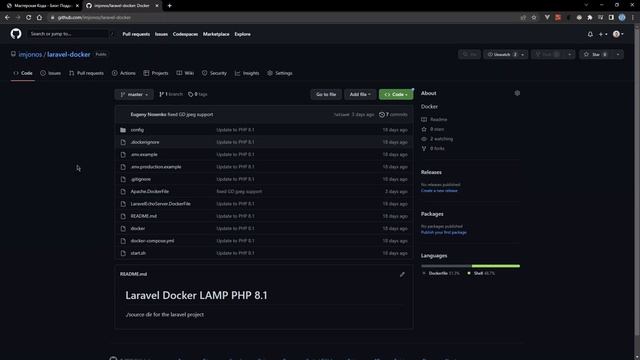Open the About settings gear icon
The image size is (640, 360).
[517, 93]
